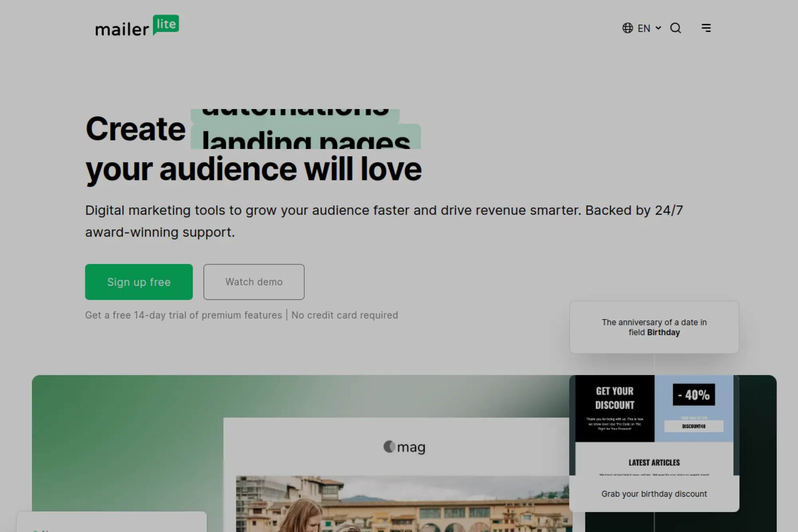The height and width of the screenshot is (532, 798).
Task: Click 'Watch demo'
Action: coord(254,282)
